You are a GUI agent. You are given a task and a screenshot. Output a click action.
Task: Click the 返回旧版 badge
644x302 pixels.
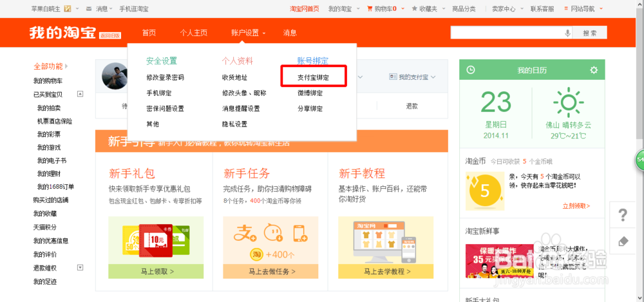pyautogui.click(x=110, y=35)
